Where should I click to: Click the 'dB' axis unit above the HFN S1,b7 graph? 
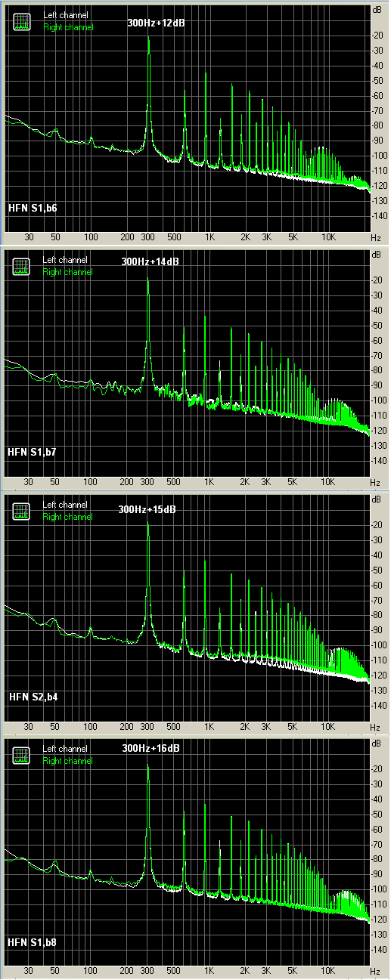tap(377, 255)
